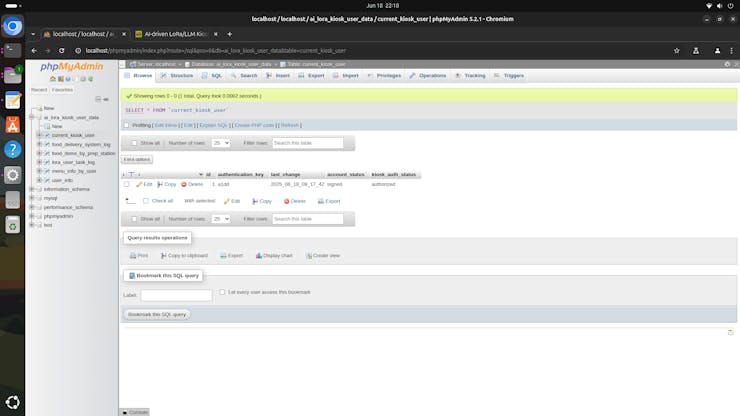Screen dimensions: 740x416
Task: Open the Chromium profile icon
Action: click(717, 51)
